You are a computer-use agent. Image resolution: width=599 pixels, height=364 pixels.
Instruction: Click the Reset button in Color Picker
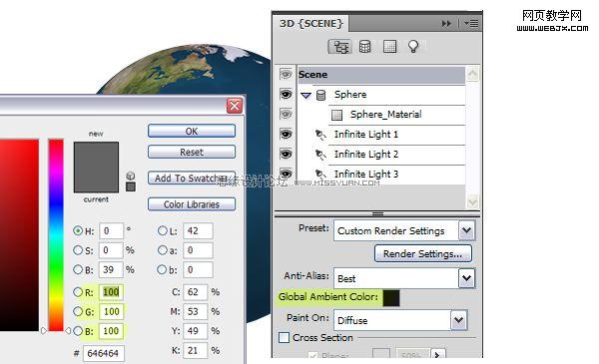(x=192, y=152)
